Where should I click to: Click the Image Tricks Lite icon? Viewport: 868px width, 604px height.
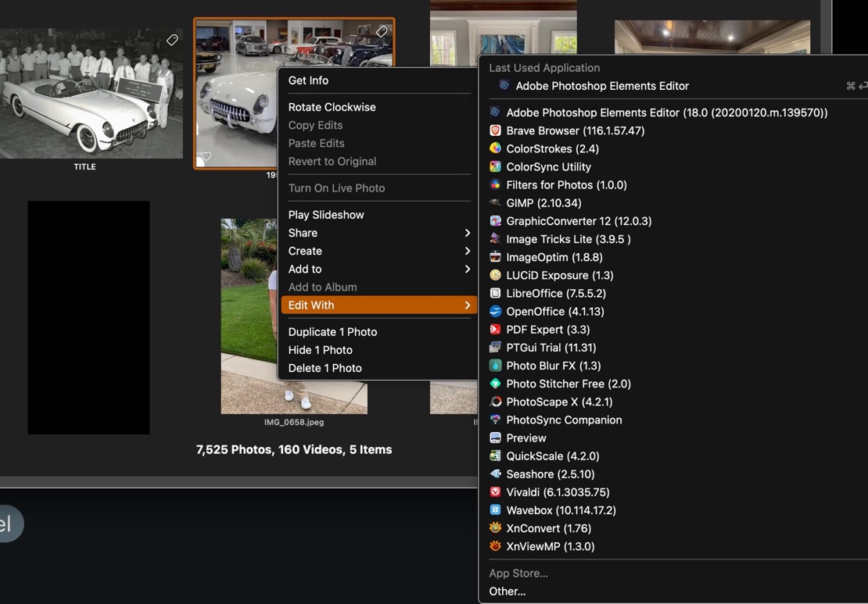[495, 239]
